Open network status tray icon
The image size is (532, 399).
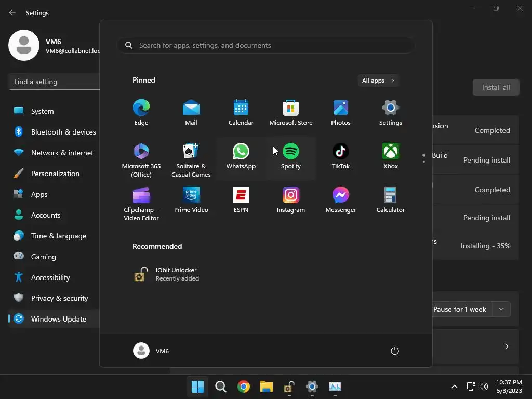click(x=471, y=387)
